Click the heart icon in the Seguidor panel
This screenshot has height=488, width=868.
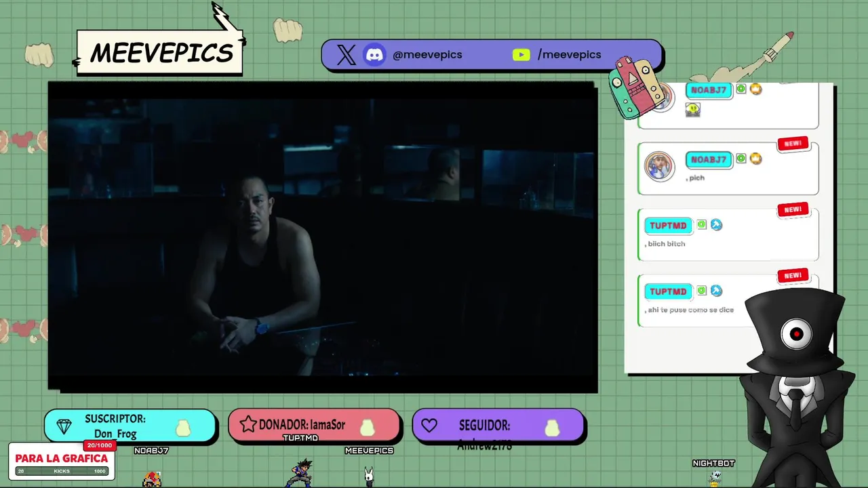(x=429, y=426)
